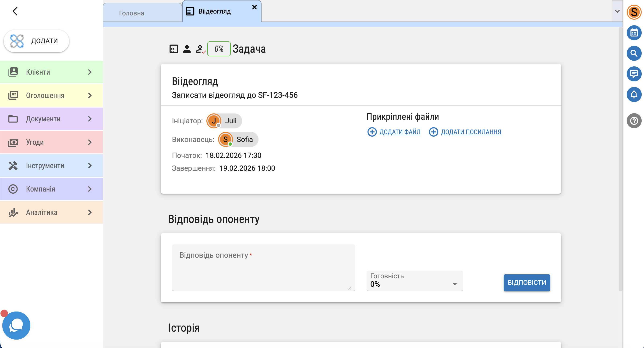
Task: Click the ДОДАТИ ФАЙЛ link
Action: coord(400,132)
